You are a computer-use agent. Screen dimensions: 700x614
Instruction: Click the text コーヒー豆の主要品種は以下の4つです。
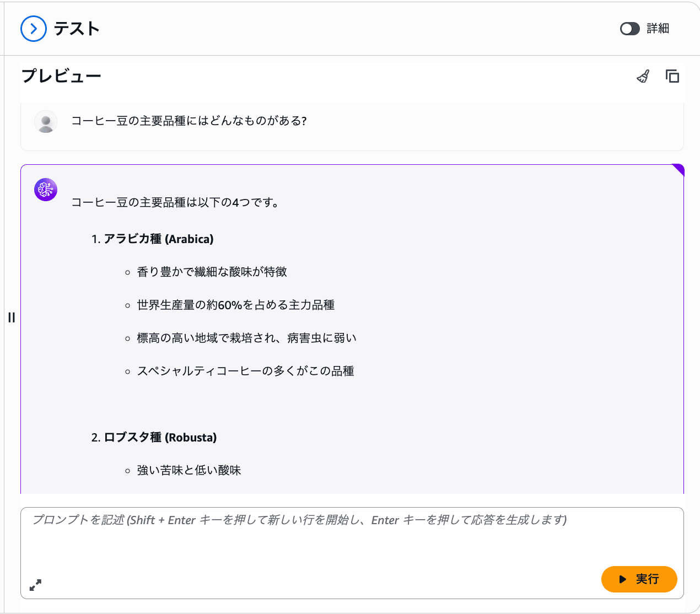[x=175, y=202]
